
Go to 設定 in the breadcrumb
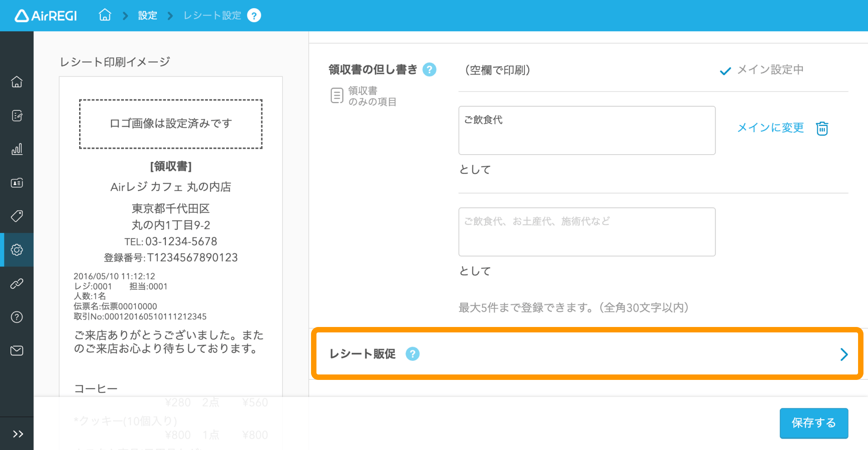(147, 16)
